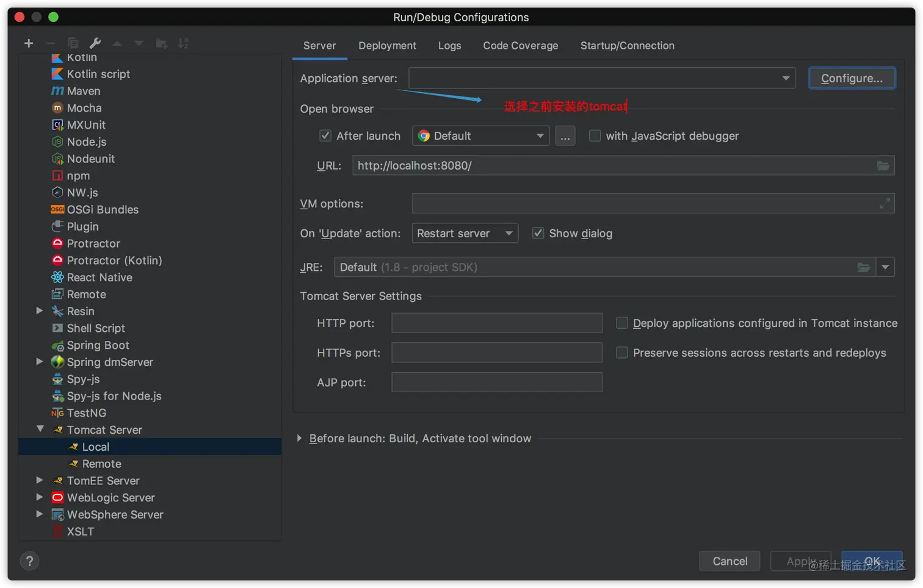Expand the WebSphere Server tree node
This screenshot has width=923, height=588.
click(x=40, y=514)
